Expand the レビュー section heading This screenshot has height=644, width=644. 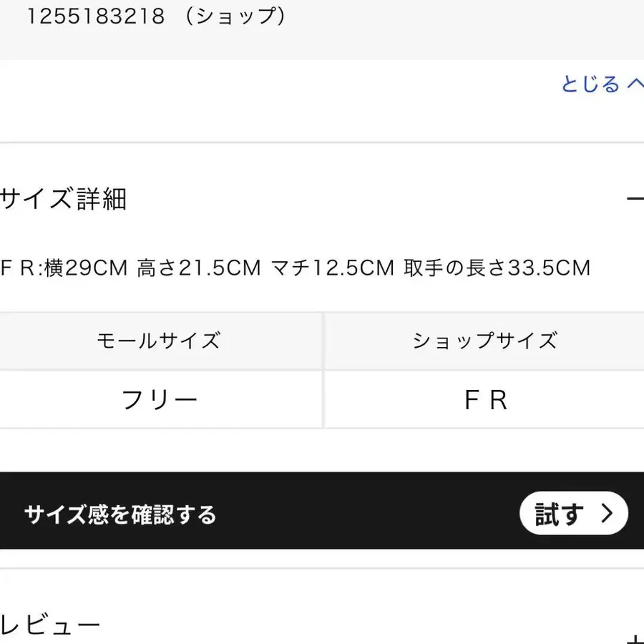click(x=50, y=626)
